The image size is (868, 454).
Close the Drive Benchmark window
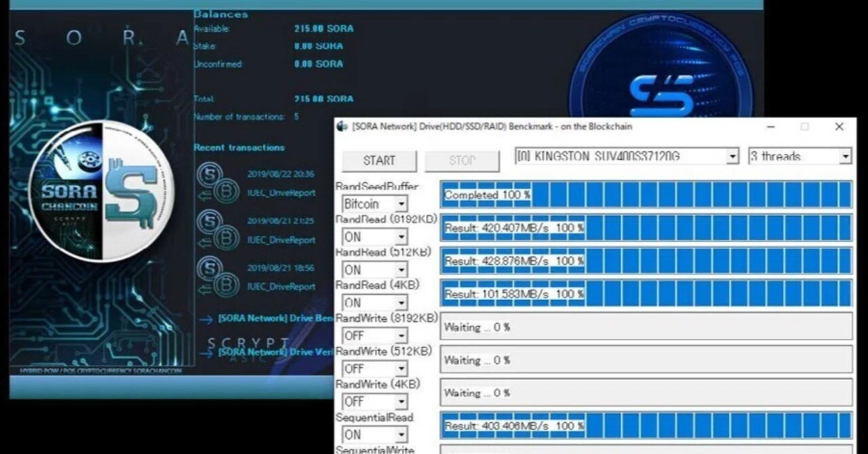tap(839, 127)
